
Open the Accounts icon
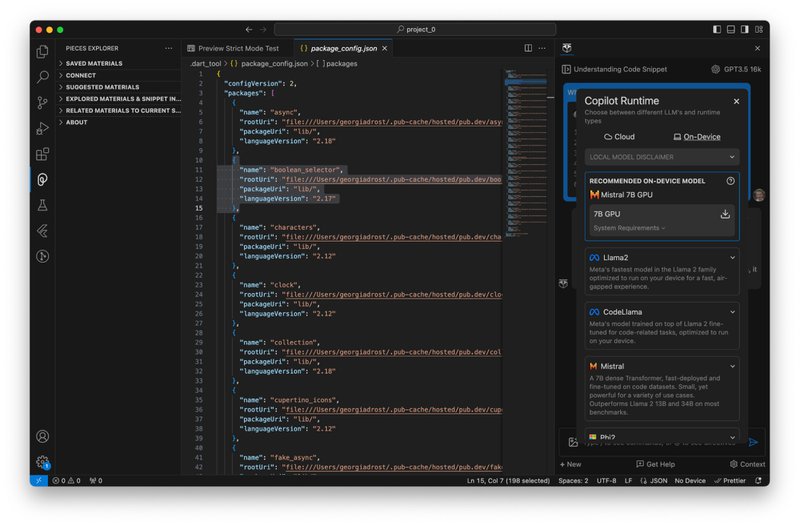point(43,436)
